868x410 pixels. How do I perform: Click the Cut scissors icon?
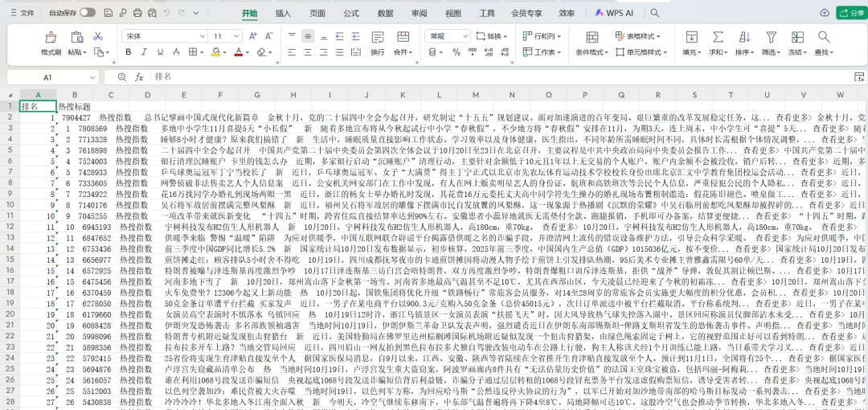98,36
